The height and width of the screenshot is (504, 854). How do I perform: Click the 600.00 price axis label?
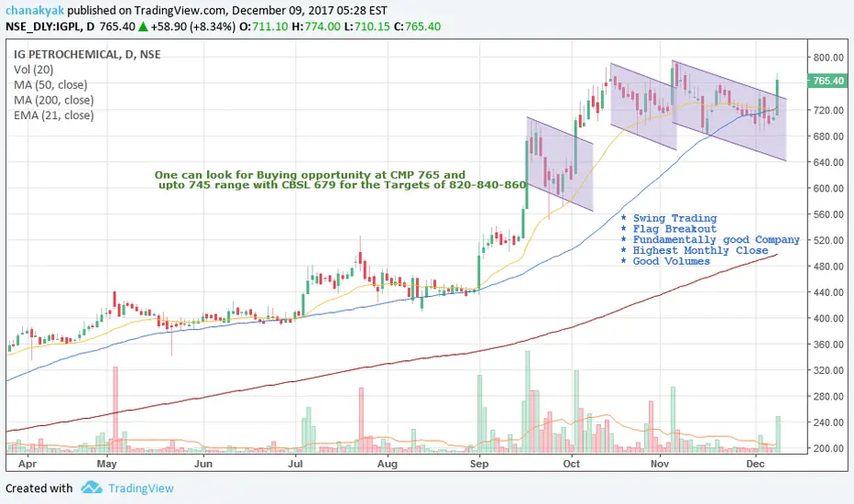828,189
